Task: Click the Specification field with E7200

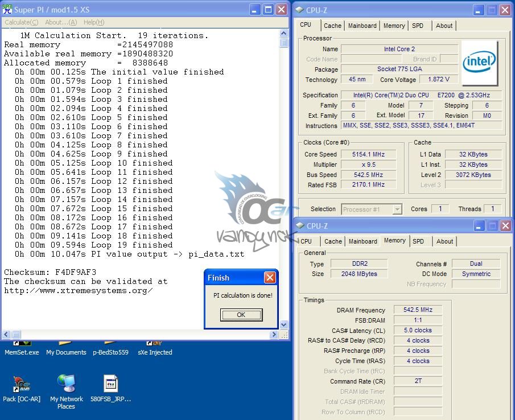Action: click(x=422, y=95)
